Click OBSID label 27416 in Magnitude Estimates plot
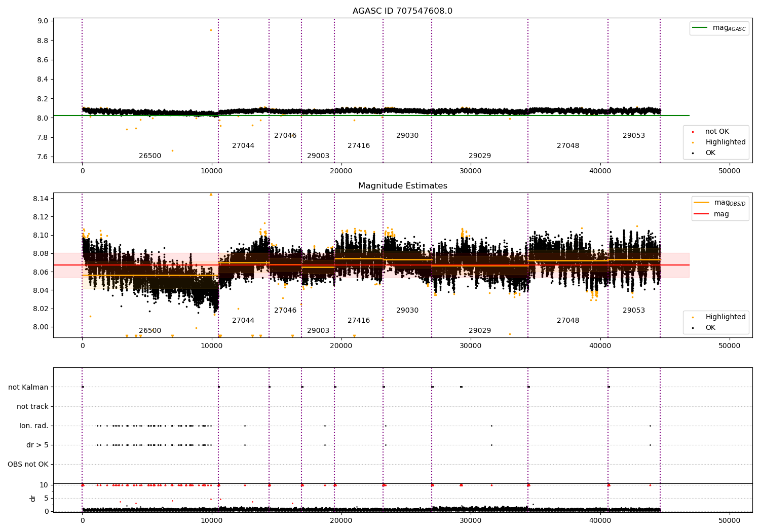This screenshot has width=760, height=532. coord(359,321)
